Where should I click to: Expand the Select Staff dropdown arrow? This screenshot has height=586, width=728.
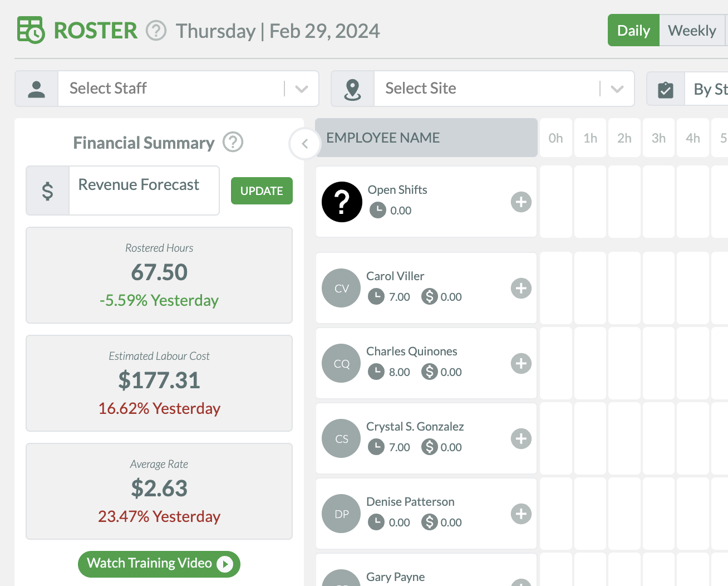click(x=302, y=89)
